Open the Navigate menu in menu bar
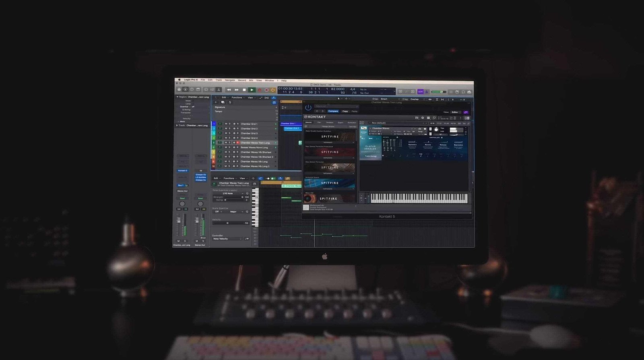This screenshot has width=644, height=360. (230, 80)
